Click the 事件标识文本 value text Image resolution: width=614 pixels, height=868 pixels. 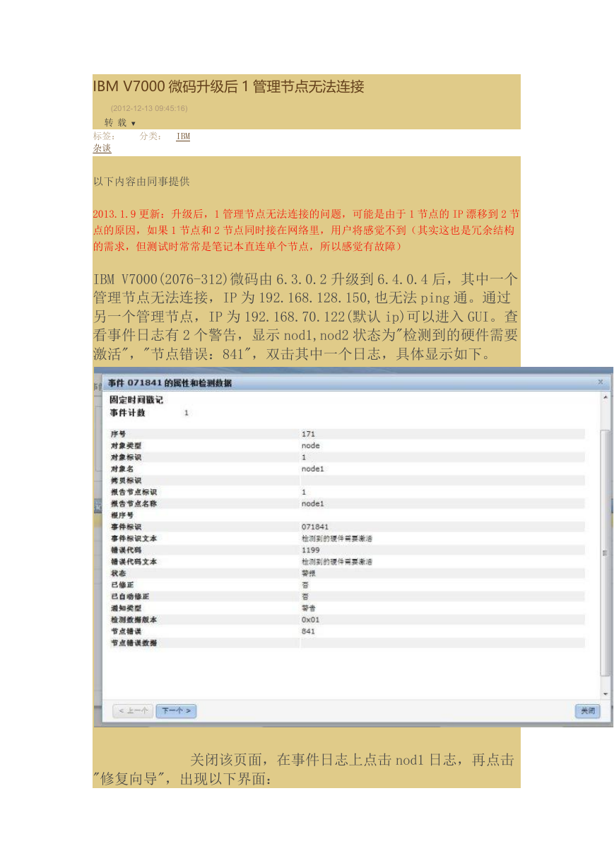(x=336, y=539)
